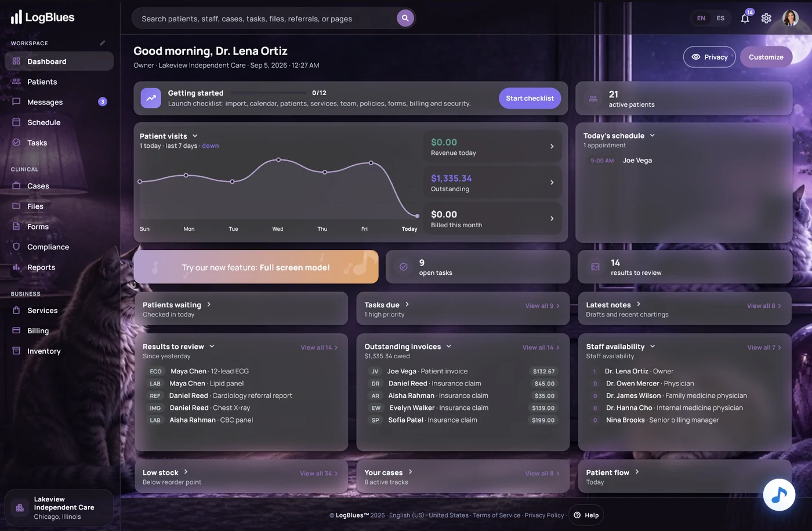This screenshot has width=812, height=531.
Task: Click the open tasks check icon
Action: point(403,267)
